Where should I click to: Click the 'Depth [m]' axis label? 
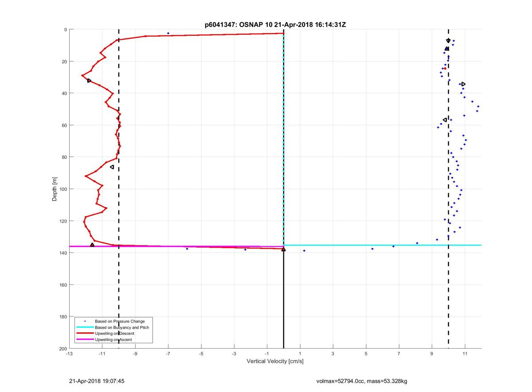(55, 189)
